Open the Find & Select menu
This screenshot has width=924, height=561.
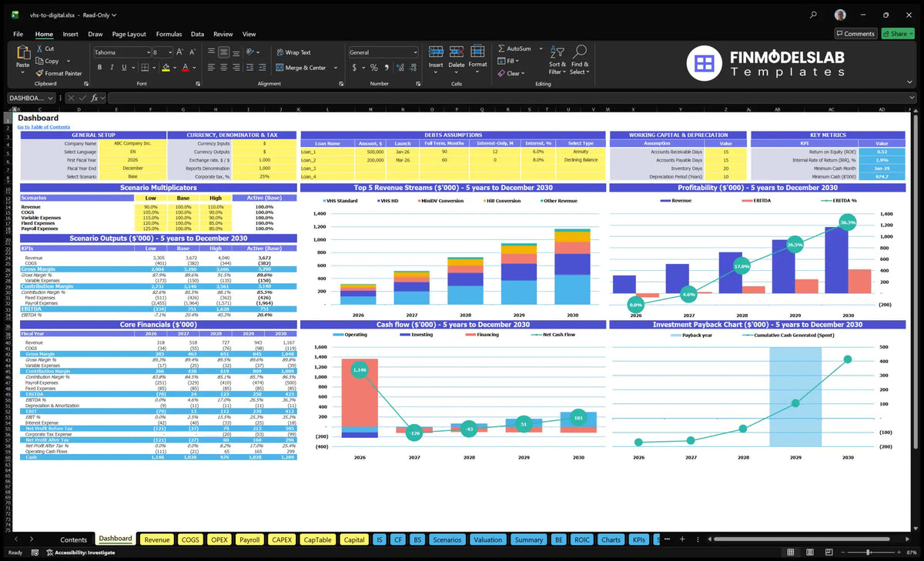tap(580, 59)
